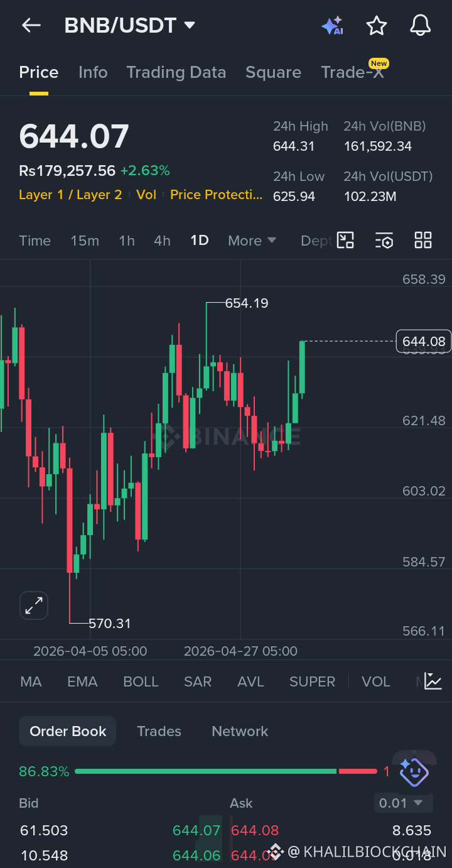Viewport: 452px width, 868px height.
Task: Select the Network tab
Action: point(240,731)
